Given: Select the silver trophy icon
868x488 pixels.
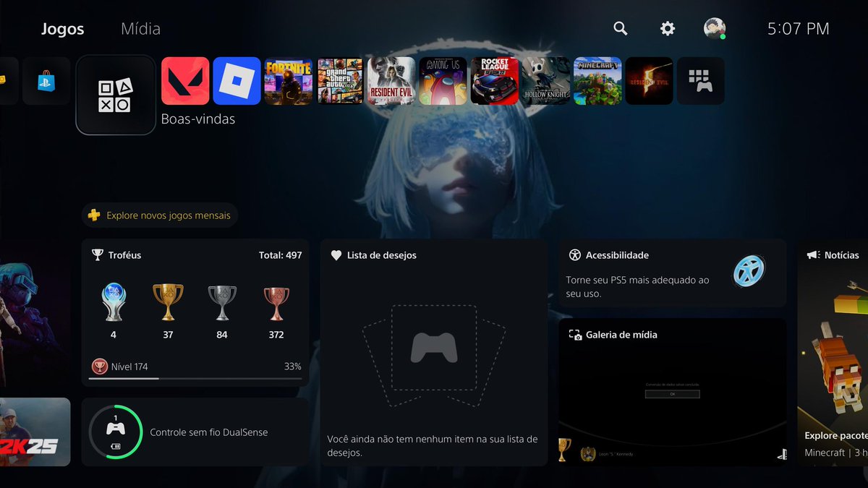Looking at the screenshot, I should click(222, 302).
